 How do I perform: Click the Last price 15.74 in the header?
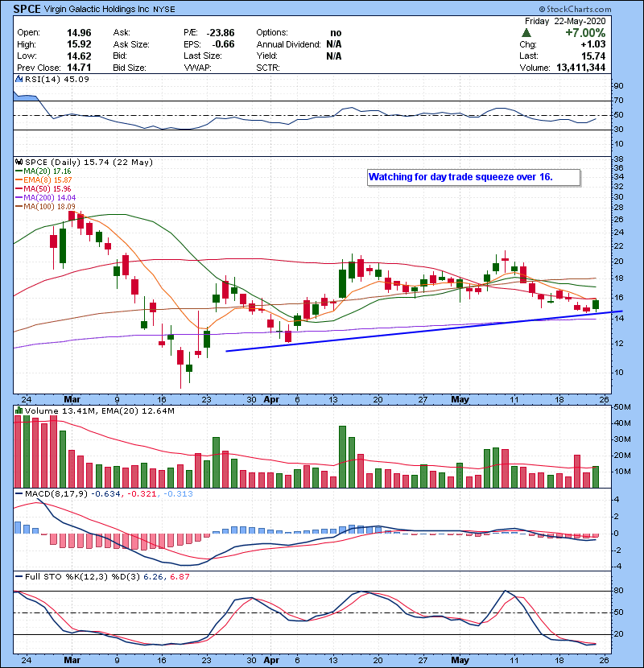[x=593, y=56]
